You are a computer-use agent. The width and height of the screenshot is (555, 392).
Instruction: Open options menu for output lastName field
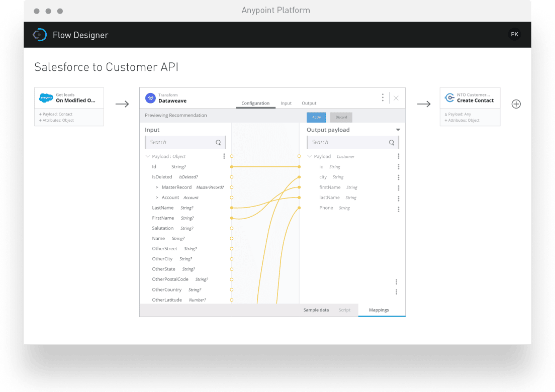(x=399, y=199)
